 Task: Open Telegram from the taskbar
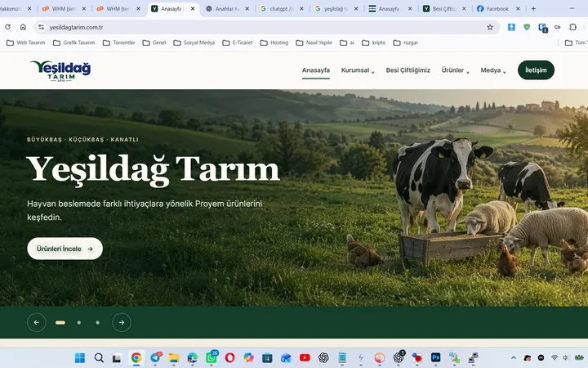click(155, 357)
